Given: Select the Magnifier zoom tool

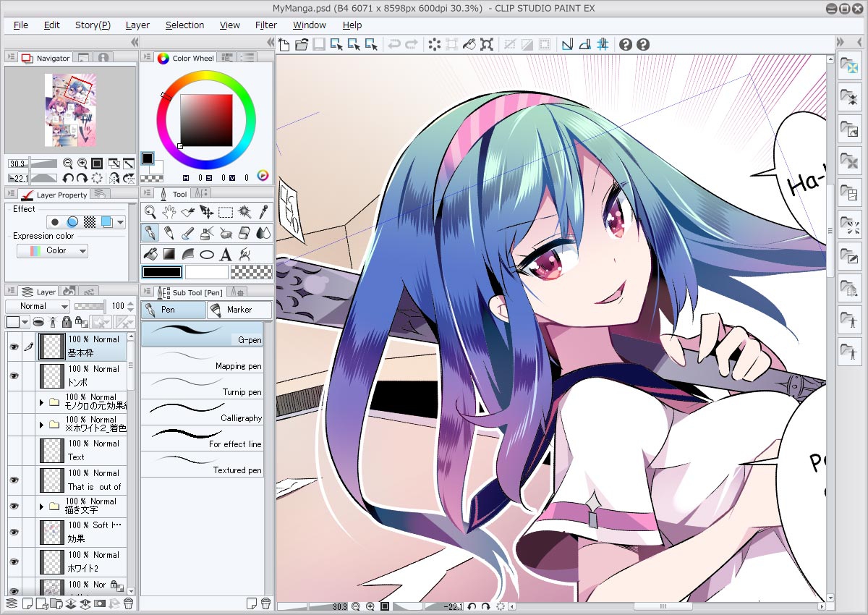Looking at the screenshot, I should click(150, 212).
